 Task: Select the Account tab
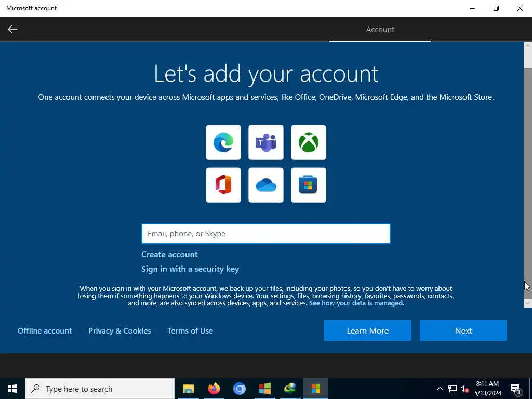coord(380,30)
